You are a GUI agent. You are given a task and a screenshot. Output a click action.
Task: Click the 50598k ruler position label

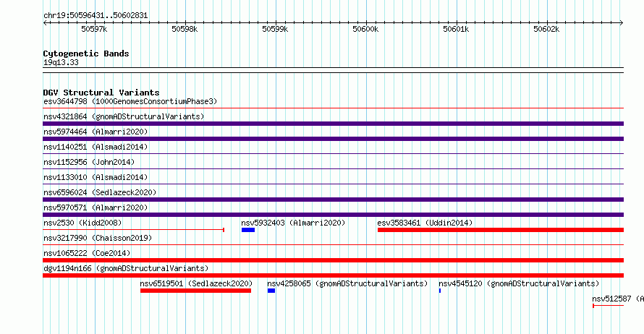(185, 29)
